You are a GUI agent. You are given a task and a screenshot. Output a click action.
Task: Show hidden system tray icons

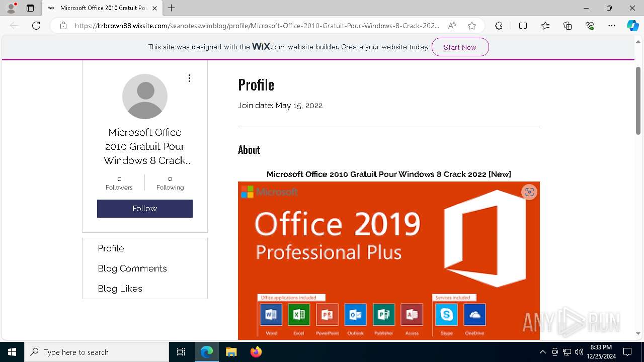[542, 352]
